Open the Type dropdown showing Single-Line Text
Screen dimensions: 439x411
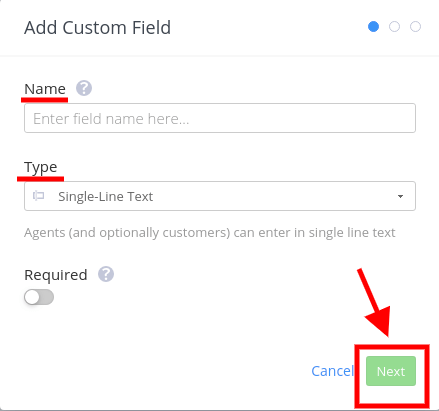tap(220, 196)
